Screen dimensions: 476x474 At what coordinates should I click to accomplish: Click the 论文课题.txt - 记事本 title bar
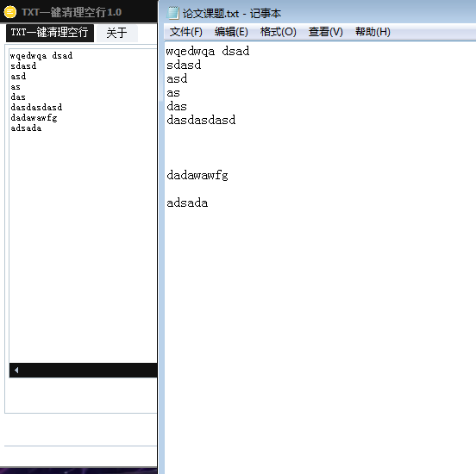317,12
